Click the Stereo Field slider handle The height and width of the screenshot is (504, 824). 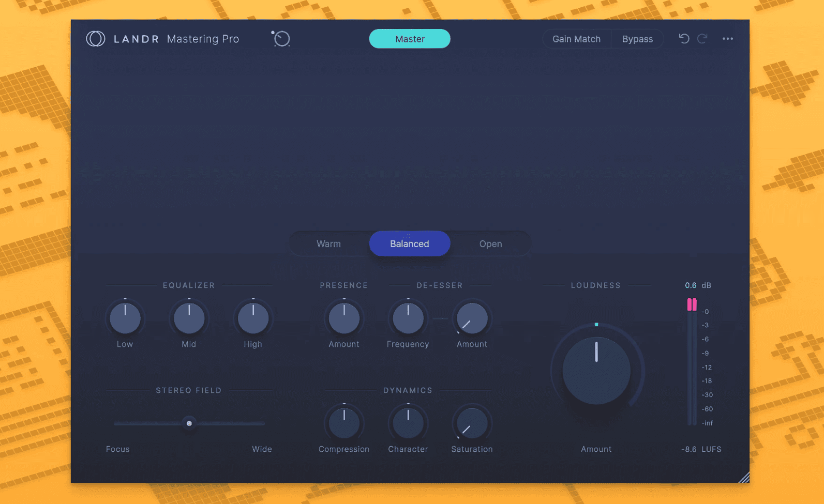(x=189, y=423)
